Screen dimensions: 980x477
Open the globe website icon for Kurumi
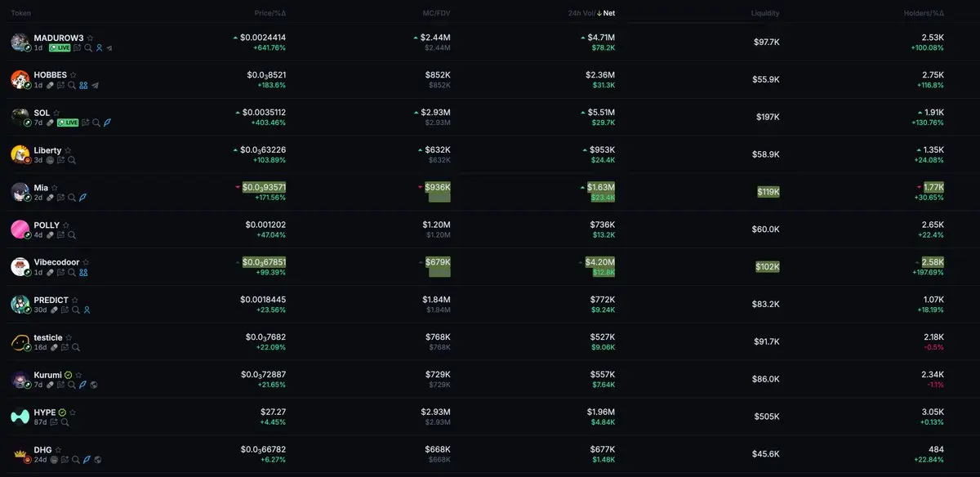[x=94, y=385]
